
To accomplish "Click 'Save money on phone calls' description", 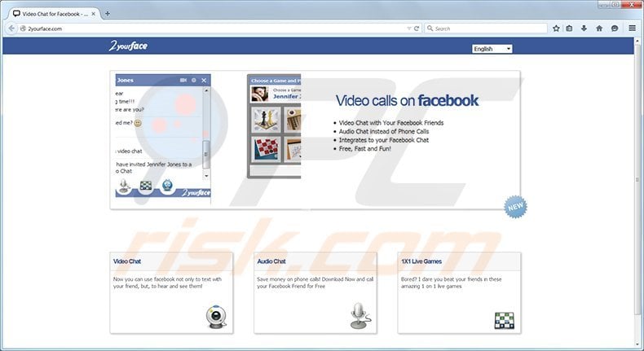I will tap(315, 283).
